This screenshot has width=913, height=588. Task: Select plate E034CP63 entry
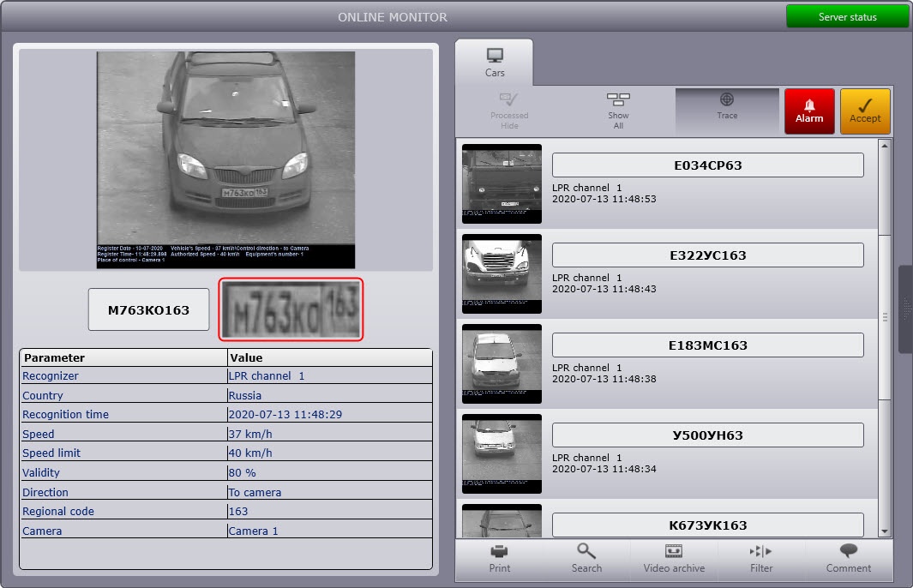point(707,165)
